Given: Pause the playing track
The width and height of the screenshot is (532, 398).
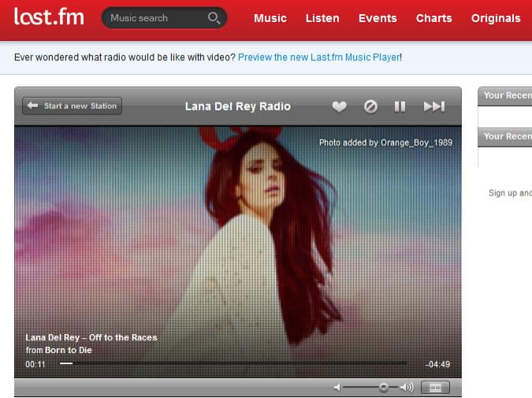Looking at the screenshot, I should coord(400,106).
